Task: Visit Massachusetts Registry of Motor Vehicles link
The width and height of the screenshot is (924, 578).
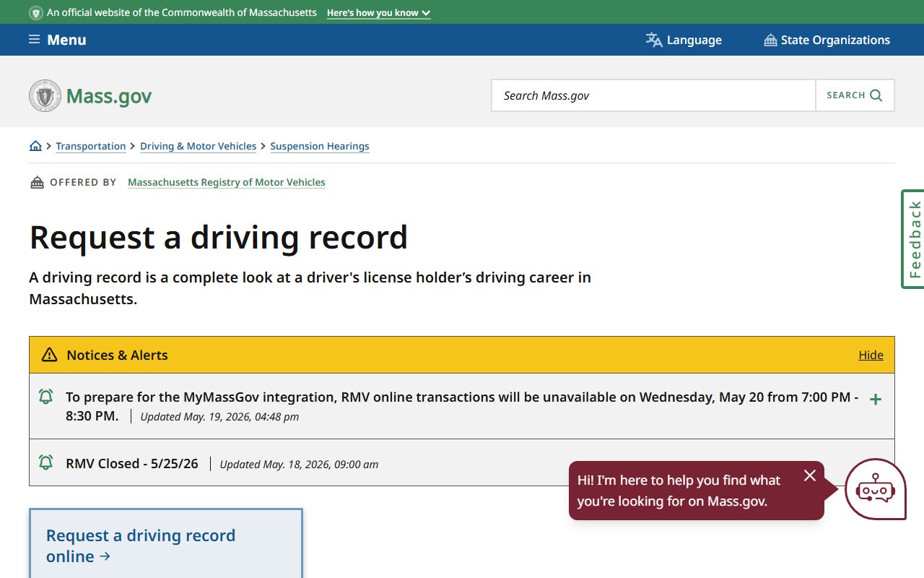Action: 227,182
